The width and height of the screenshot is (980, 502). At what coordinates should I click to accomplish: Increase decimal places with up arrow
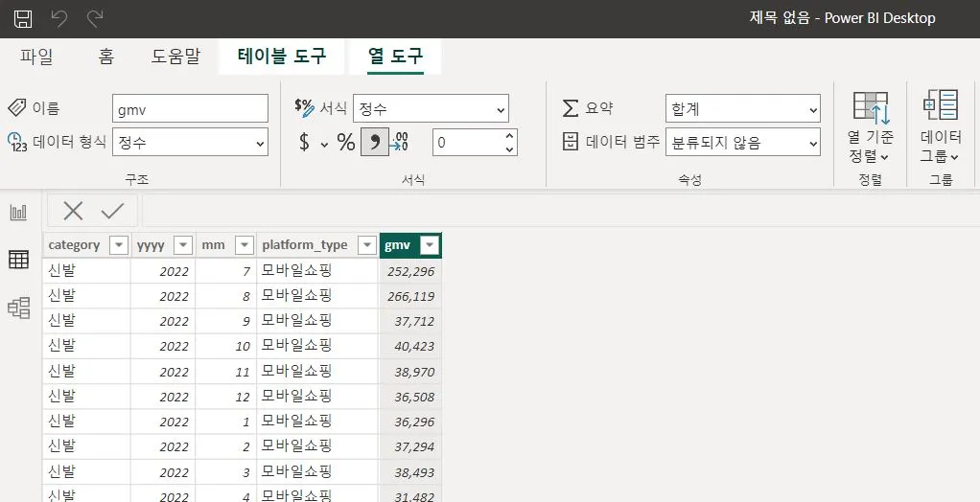509,135
